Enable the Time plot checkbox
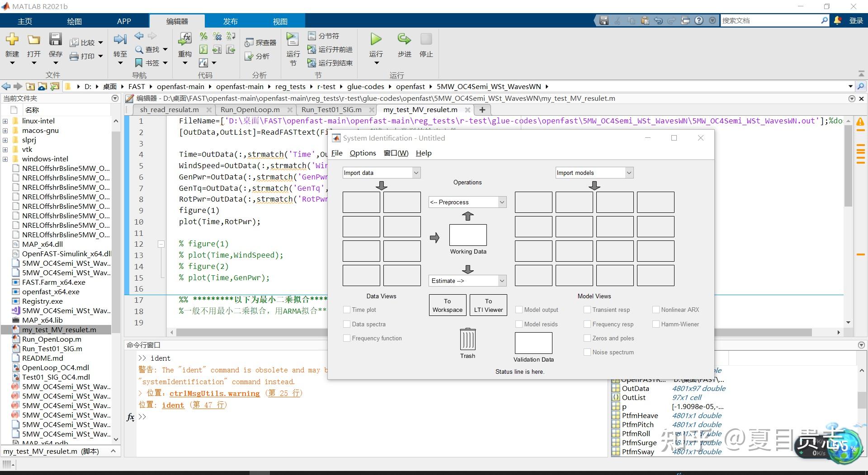868x475 pixels. [347, 310]
